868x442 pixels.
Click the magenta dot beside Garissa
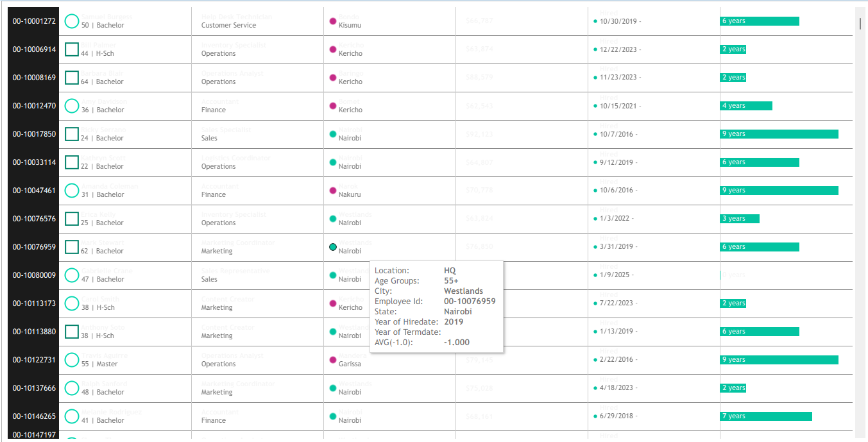pos(332,360)
